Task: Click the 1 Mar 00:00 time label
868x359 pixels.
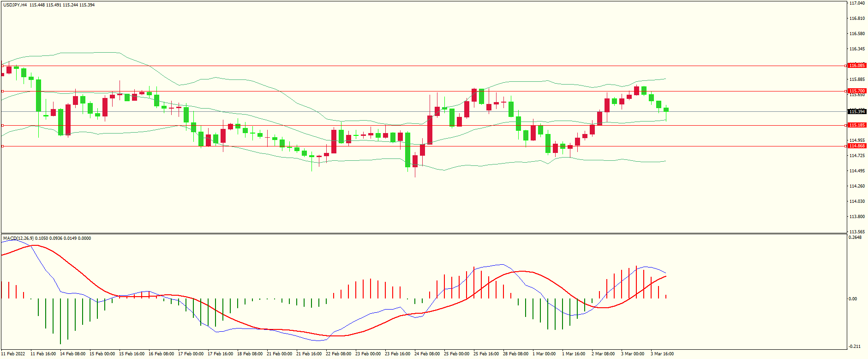Action: pyautogui.click(x=544, y=354)
